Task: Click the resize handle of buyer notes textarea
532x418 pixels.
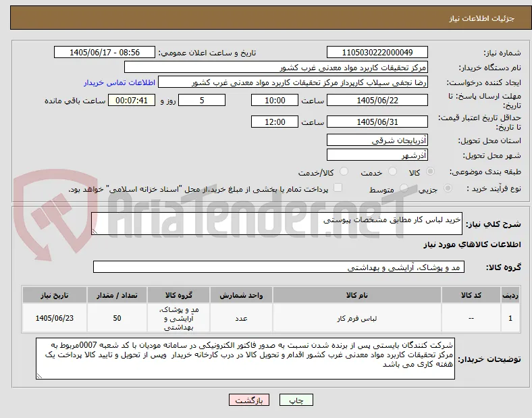Action: coord(39,376)
